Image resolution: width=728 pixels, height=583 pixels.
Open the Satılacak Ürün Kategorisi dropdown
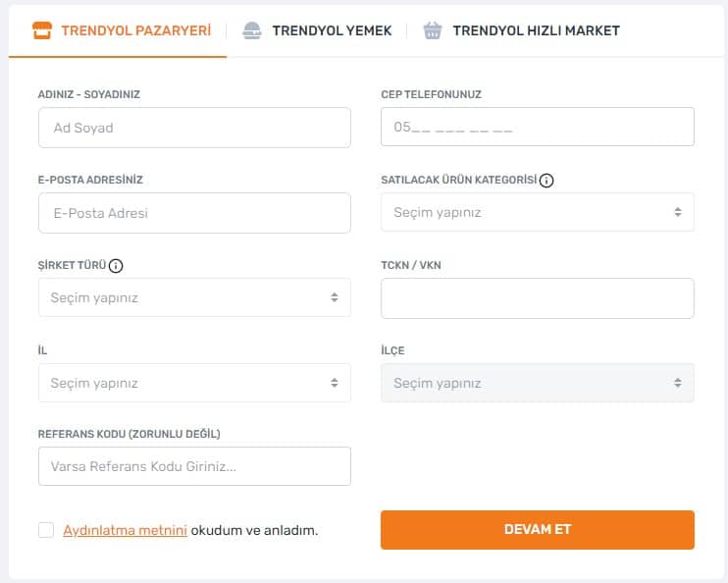tap(537, 212)
